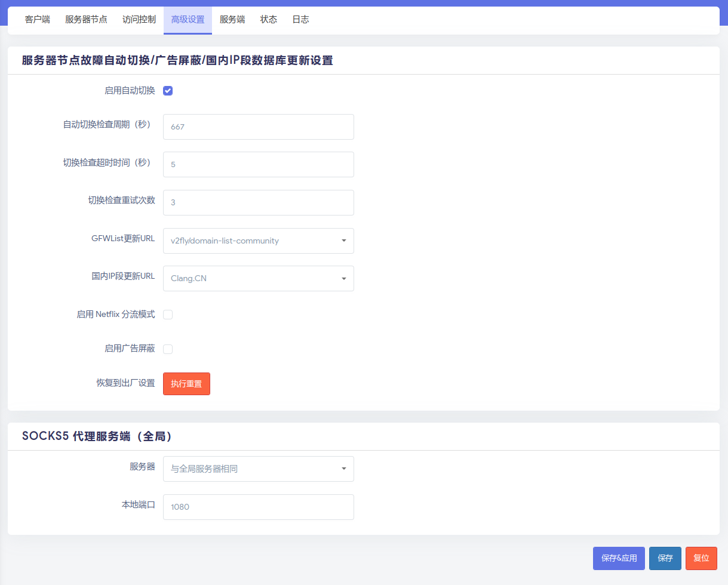Image resolution: width=728 pixels, height=585 pixels.
Task: Uncheck the 启用自动切换 checkbox
Action: [x=168, y=91]
